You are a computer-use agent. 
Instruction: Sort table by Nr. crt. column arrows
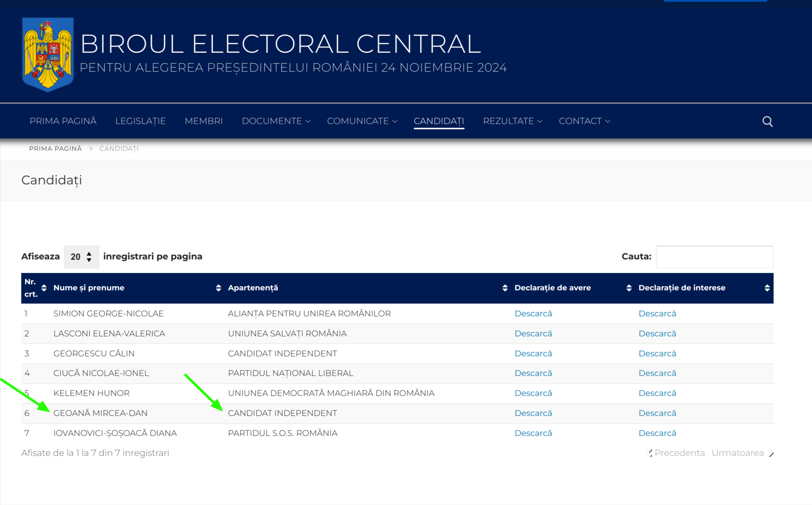click(44, 288)
